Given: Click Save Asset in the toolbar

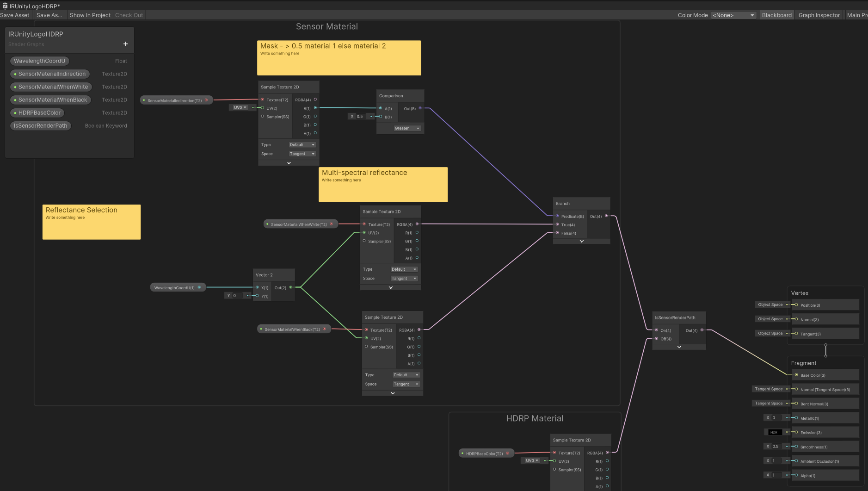Looking at the screenshot, I should click(x=15, y=15).
